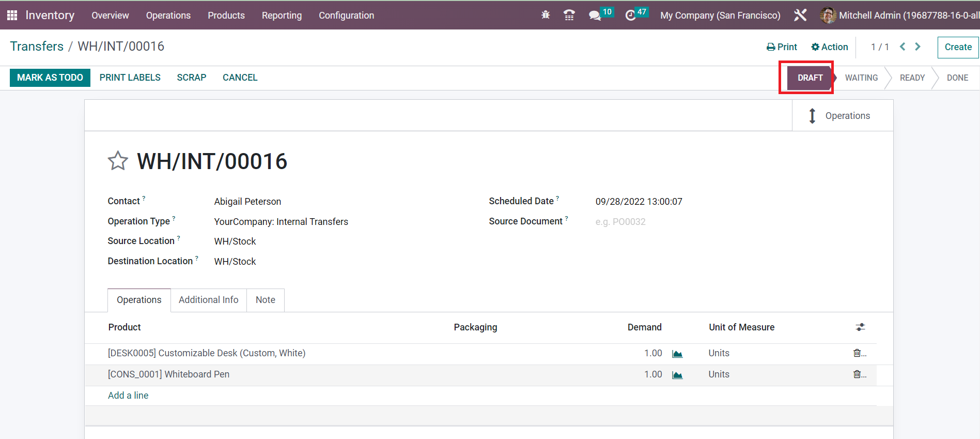980x439 pixels.
Task: Open the optional columns settings toggle
Action: pos(860,327)
